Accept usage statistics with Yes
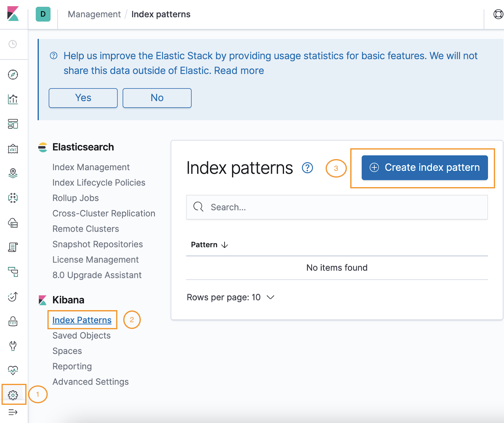 [83, 98]
